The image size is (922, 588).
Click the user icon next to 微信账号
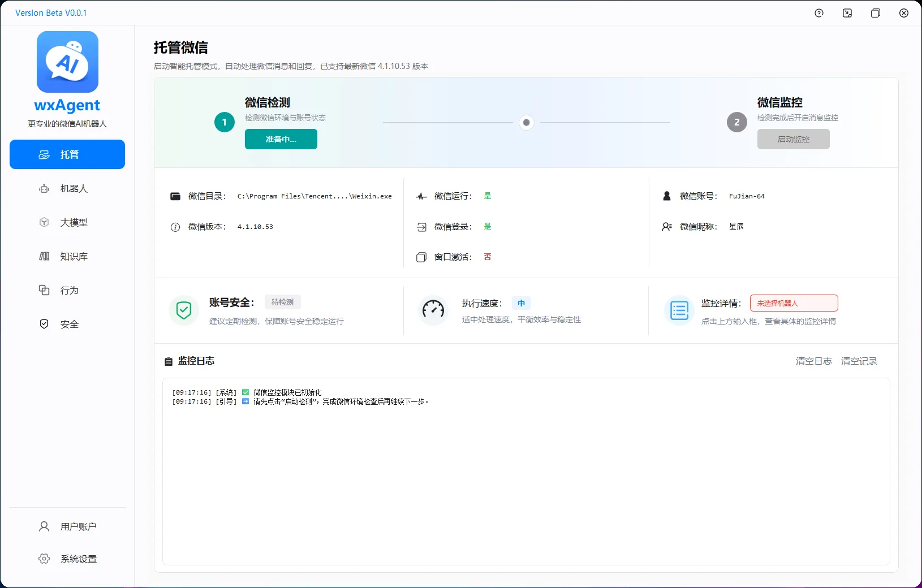point(667,196)
